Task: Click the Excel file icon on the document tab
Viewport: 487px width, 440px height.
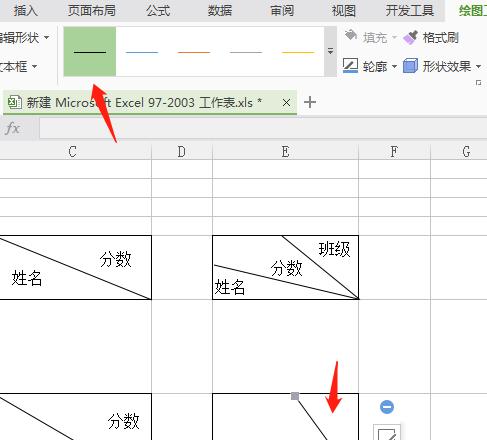Action: click(x=15, y=102)
